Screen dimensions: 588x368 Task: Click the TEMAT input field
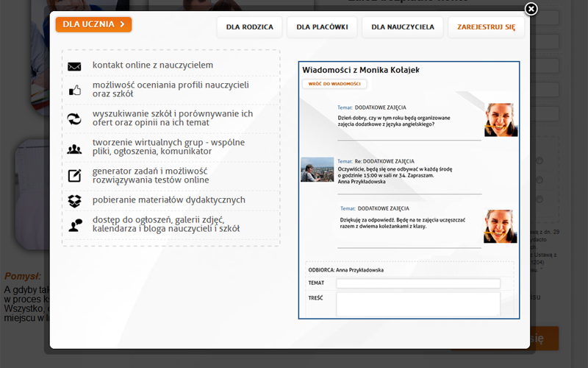click(x=418, y=283)
